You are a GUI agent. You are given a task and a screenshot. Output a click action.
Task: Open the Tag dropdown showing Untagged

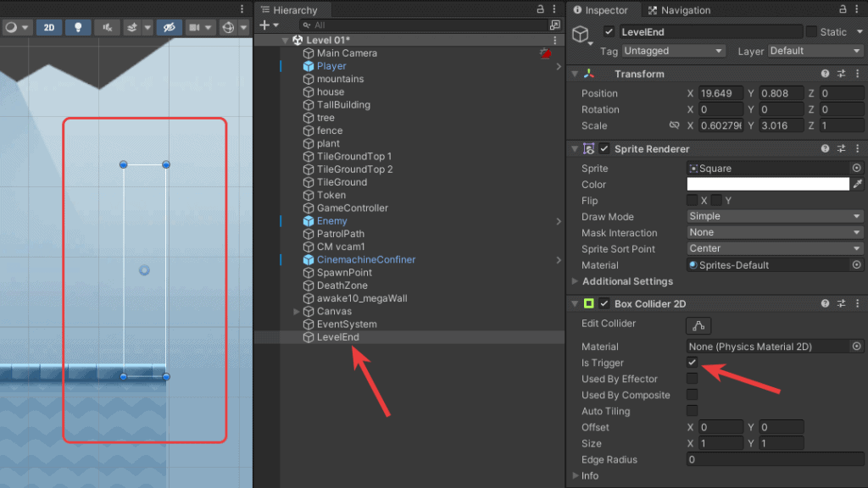(x=673, y=51)
